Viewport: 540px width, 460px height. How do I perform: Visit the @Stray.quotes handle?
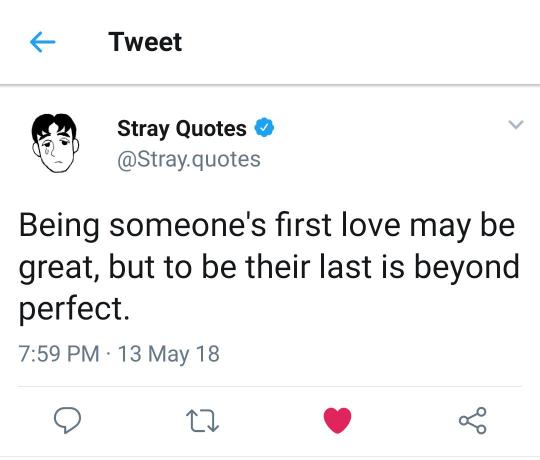coord(189,160)
